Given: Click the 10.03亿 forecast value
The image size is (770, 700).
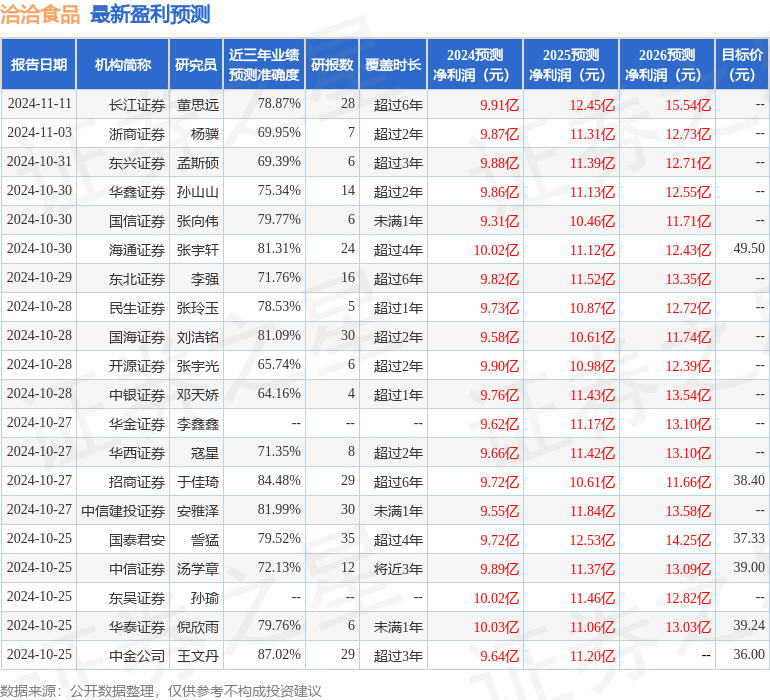Looking at the screenshot, I should tap(496, 626).
